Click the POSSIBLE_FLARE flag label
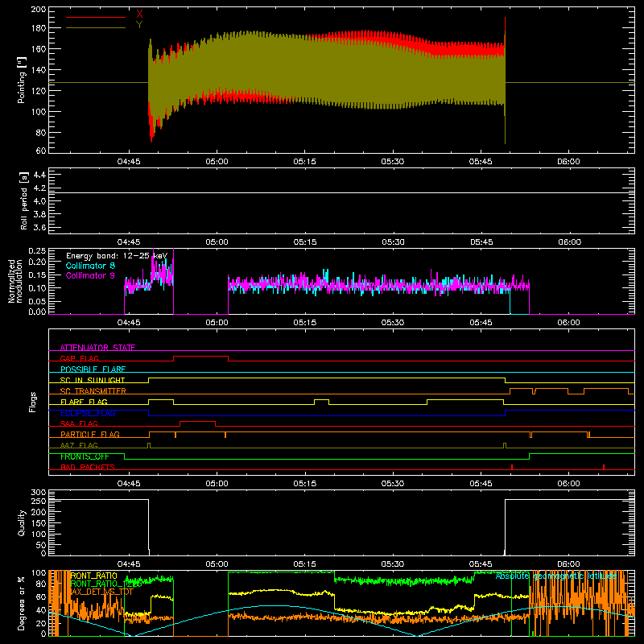This screenshot has height=644, width=644. (x=93, y=369)
